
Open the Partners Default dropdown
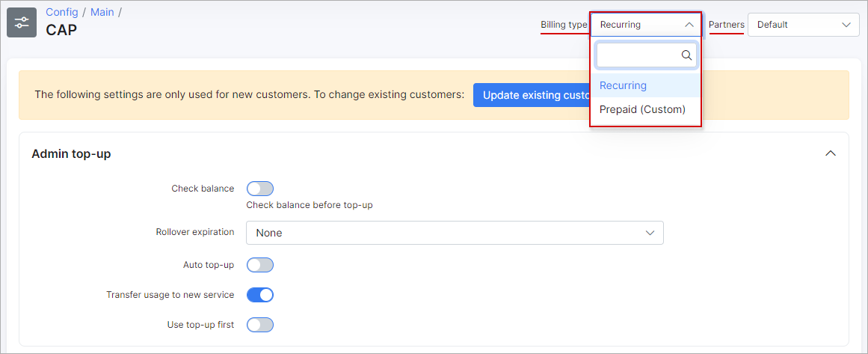(803, 25)
